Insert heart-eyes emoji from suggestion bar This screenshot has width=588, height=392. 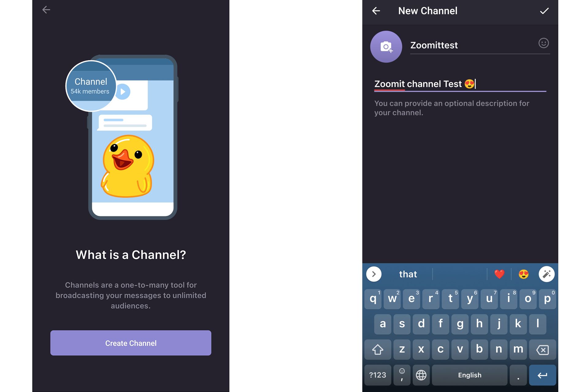[524, 274]
